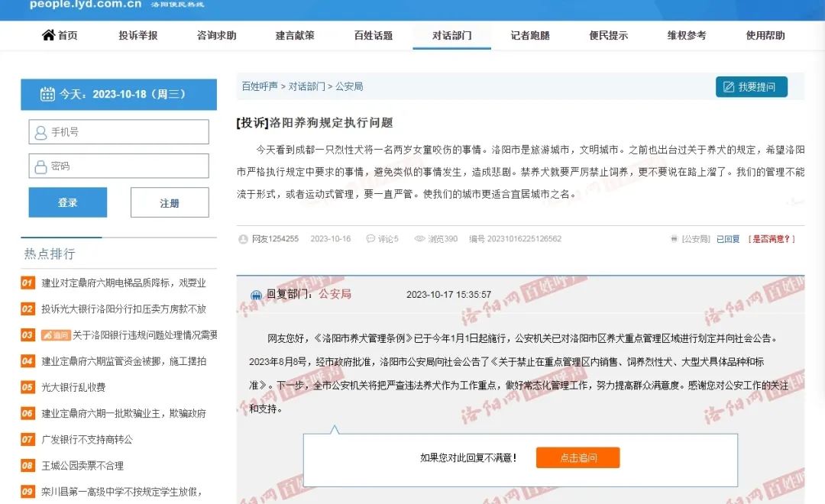The width and height of the screenshot is (825, 504).
Task: Click 公安局 breadcrumb link
Action: 349,86
